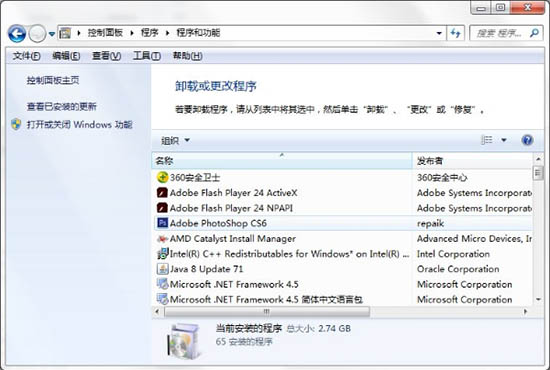Click the horizontal scrollbar thumb
Screen dimensions: 550x370
point(267,311)
